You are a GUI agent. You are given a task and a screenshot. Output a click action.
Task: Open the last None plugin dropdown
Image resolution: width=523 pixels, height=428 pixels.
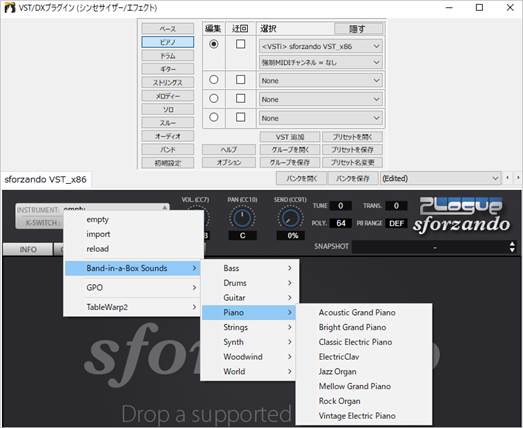[321, 118]
